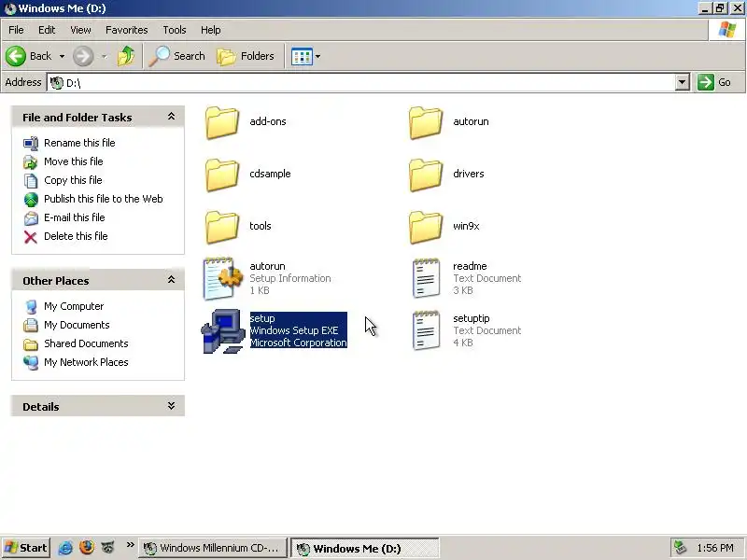747x560 pixels.
Task: Go to My Network Places
Action: point(86,362)
